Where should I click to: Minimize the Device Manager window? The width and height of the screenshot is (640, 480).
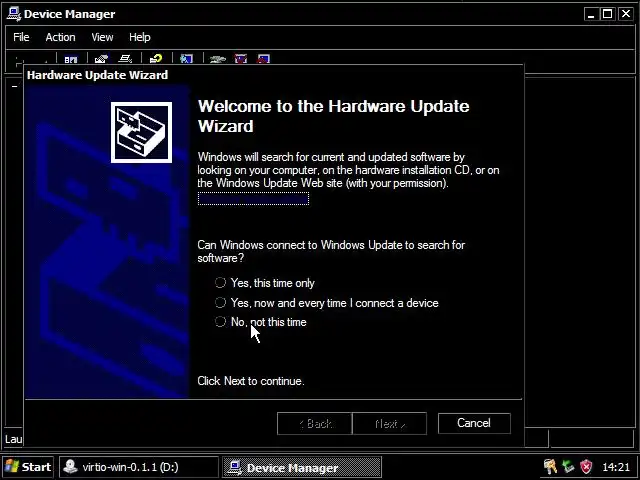591,14
